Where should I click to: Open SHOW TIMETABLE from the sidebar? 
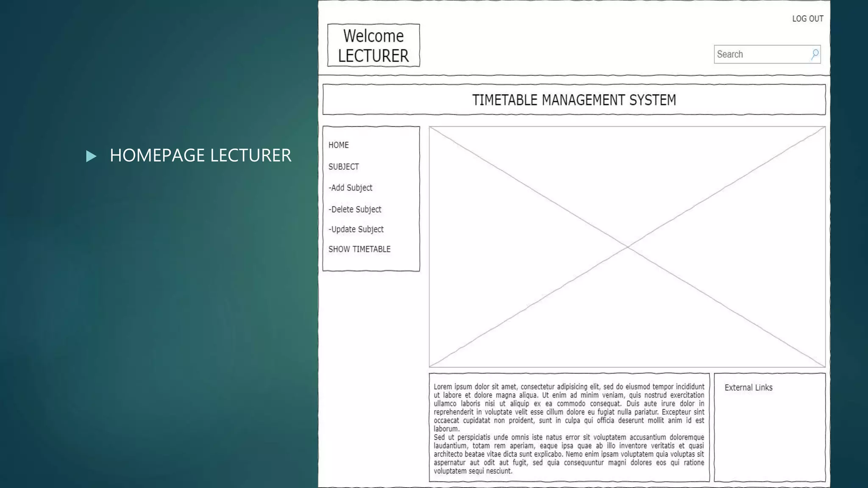359,249
